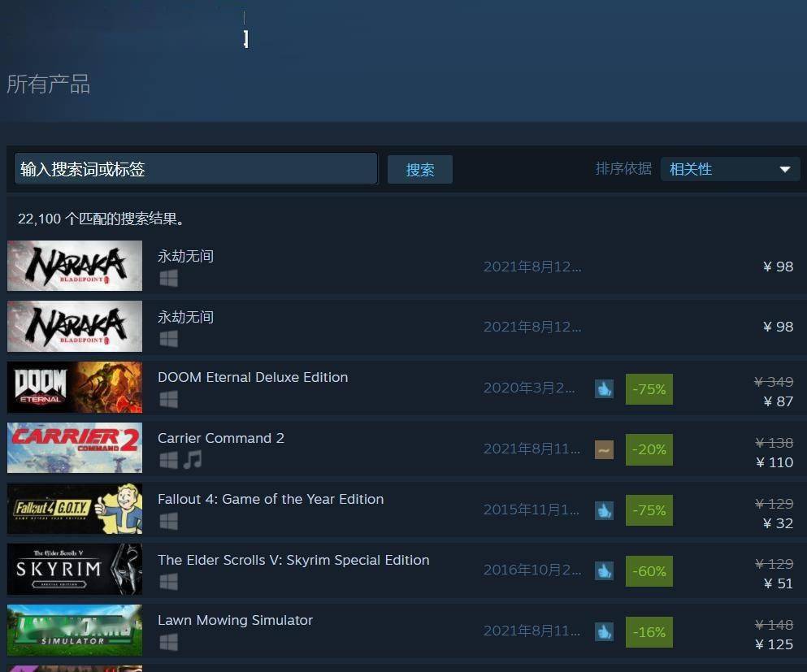Click the ¥ 110 sale price for Carrier Command 2
Screen dimensions: 807x672
click(774, 462)
